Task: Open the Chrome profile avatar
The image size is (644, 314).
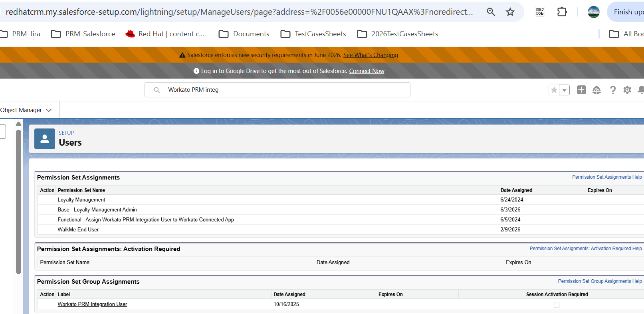Action: tap(594, 12)
